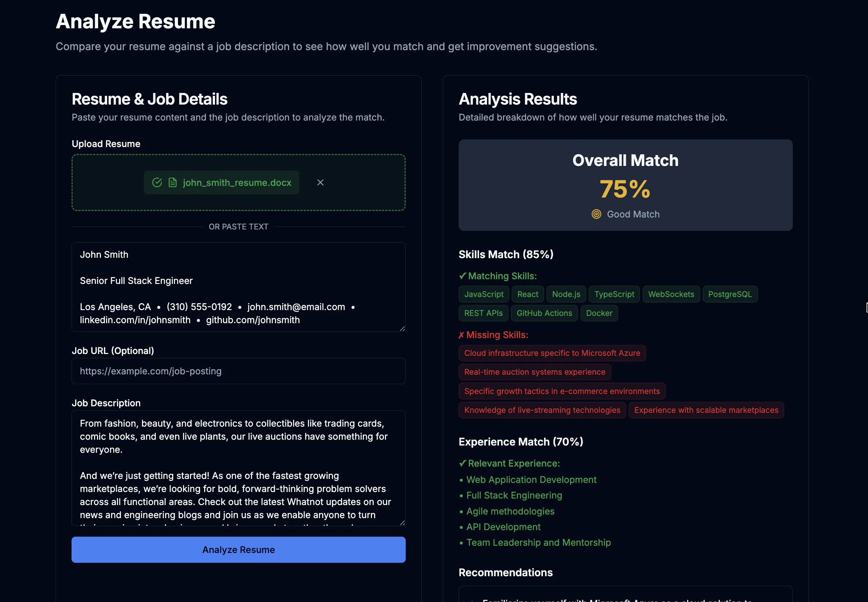Click the Agile methodologies item
868x602 pixels.
(510, 511)
